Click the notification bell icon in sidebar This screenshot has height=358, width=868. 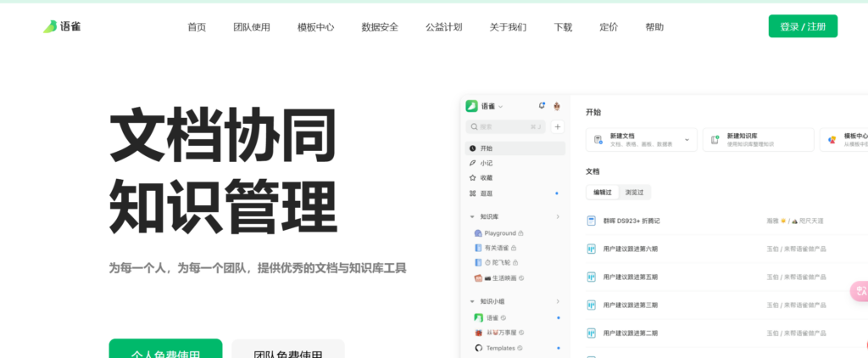542,106
